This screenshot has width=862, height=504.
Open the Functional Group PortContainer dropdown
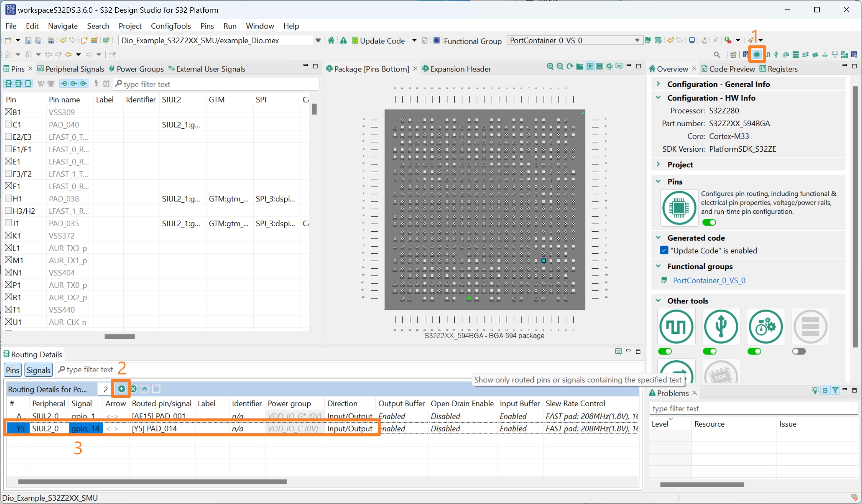[637, 40]
